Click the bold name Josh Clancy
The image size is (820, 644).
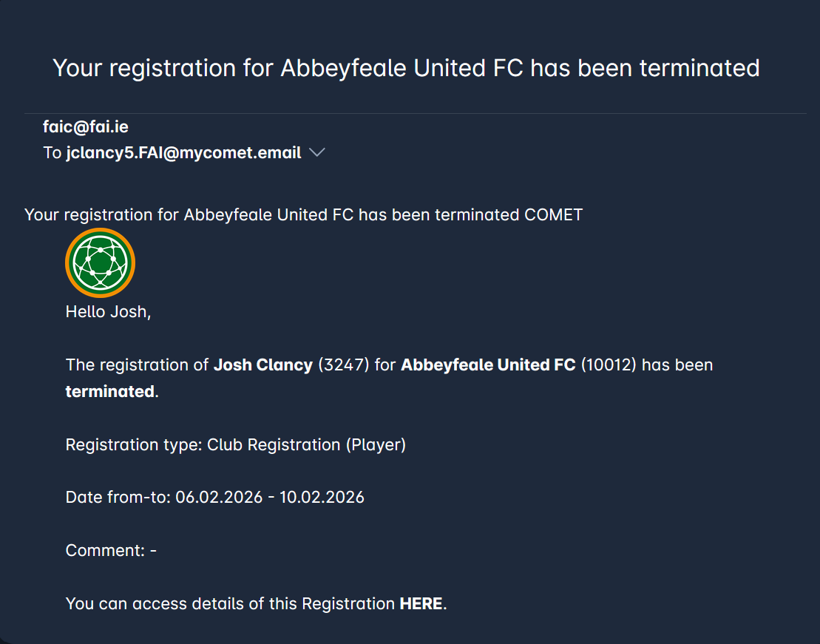pos(263,365)
